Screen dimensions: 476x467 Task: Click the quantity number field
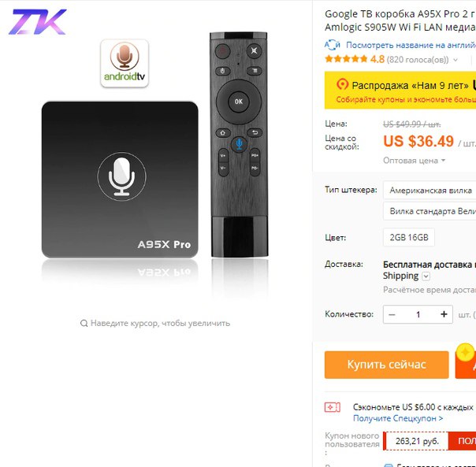click(418, 314)
